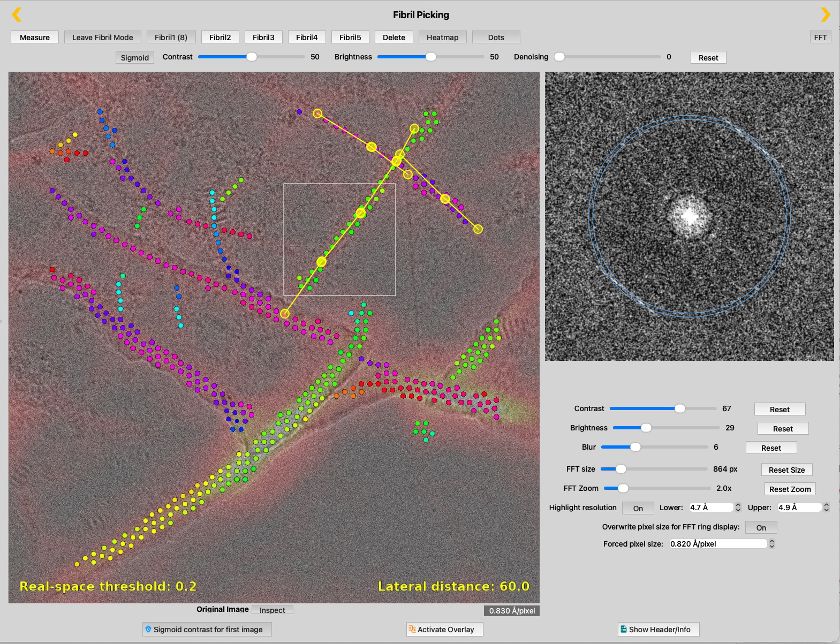Step the Forced pixel size value
The height and width of the screenshot is (644, 840).
tap(771, 544)
